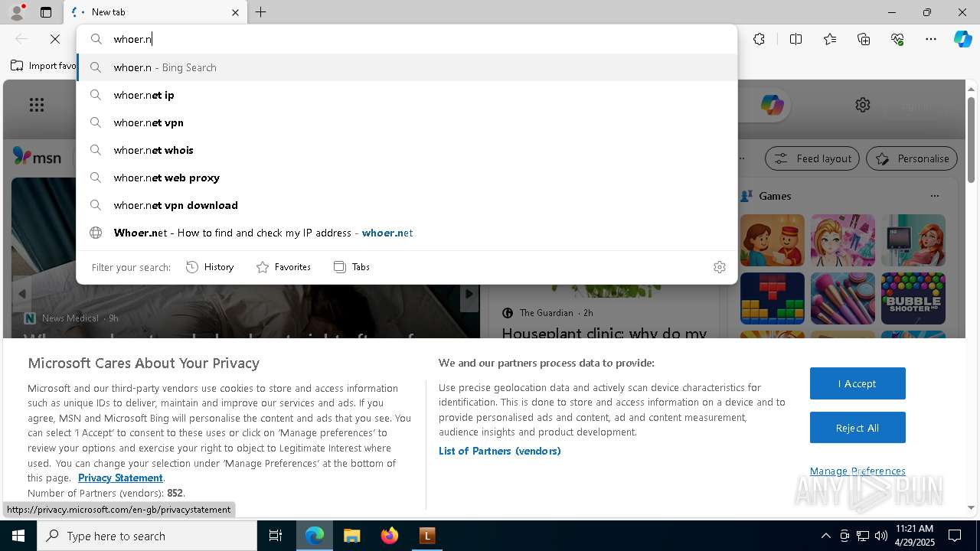Open the MSN app launcher grid
Image resolution: width=980 pixels, height=551 pixels.
pos(37,105)
